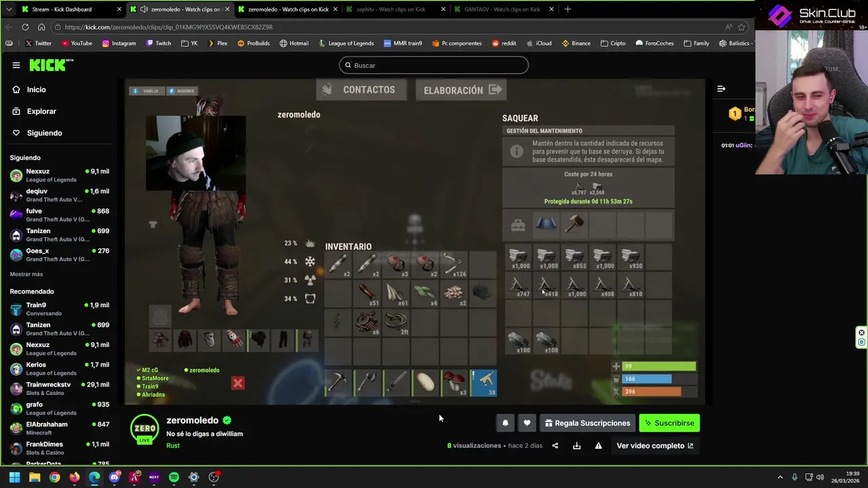
Task: Click the address bar URL
Action: coord(169,27)
